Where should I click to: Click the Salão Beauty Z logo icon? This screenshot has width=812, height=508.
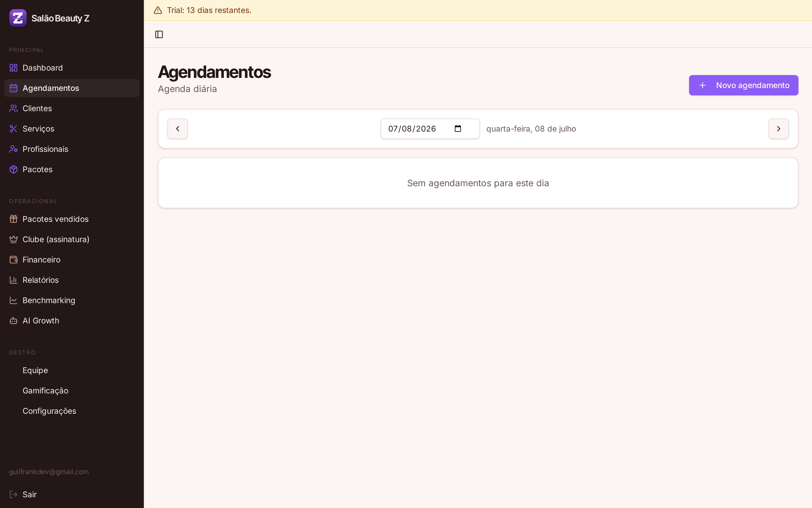pyautogui.click(x=18, y=18)
